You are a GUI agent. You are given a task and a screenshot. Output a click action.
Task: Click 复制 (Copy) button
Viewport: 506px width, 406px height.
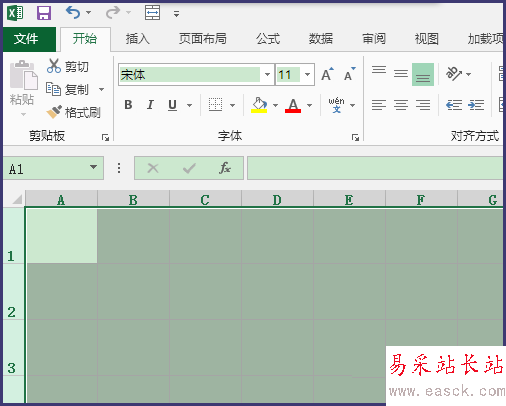pos(68,89)
